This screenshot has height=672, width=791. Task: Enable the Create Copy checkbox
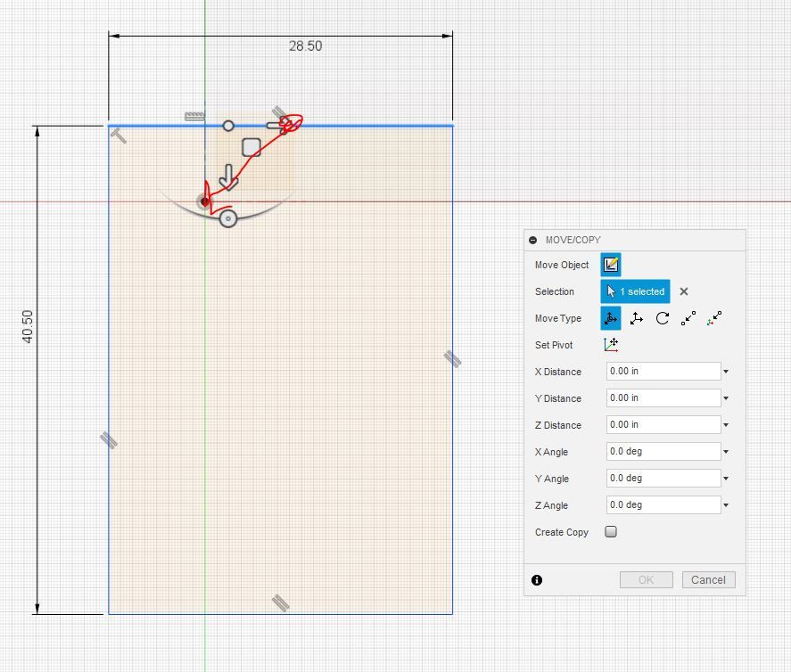click(611, 532)
